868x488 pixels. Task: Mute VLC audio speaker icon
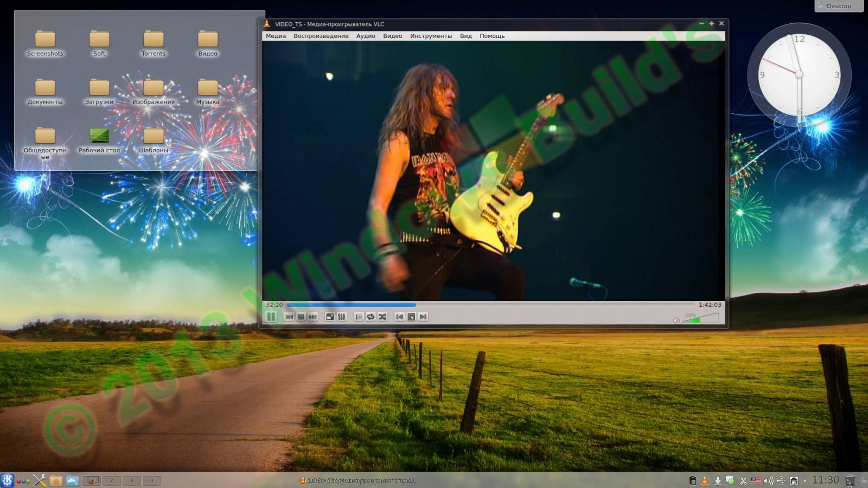676,320
